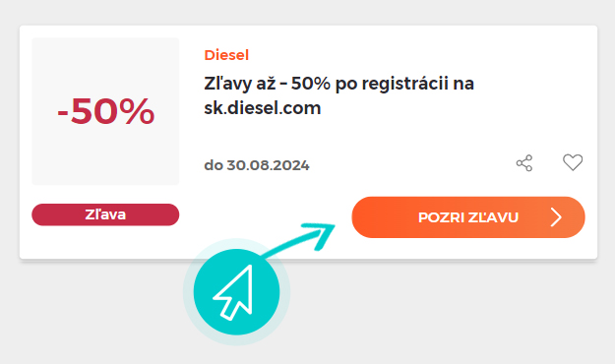This screenshot has height=364, width=615.
Task: Add offer to favorites with heart icon
Action: click(573, 162)
